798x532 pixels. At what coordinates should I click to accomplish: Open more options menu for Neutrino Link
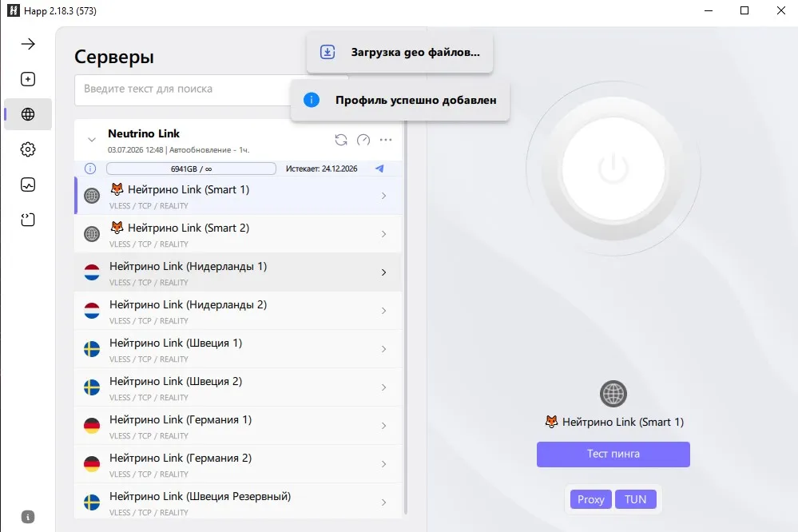tap(386, 140)
